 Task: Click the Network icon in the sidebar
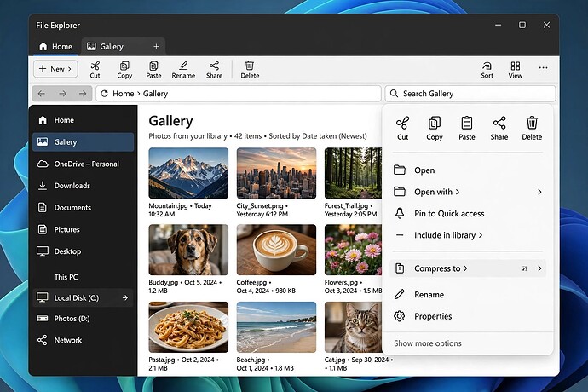point(43,340)
